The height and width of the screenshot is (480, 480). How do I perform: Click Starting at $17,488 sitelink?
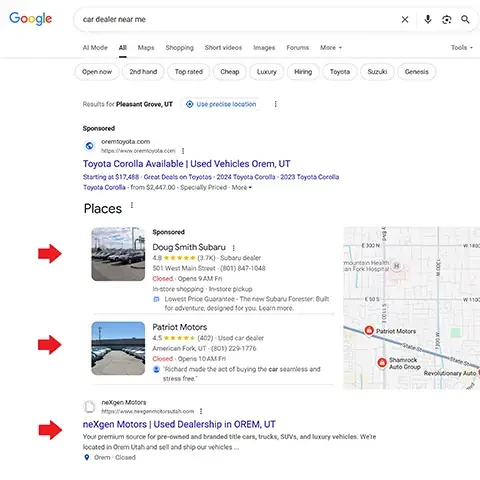pyautogui.click(x=111, y=177)
